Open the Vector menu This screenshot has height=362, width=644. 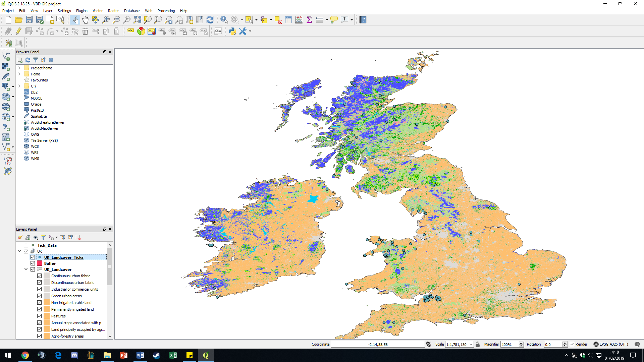click(98, 11)
